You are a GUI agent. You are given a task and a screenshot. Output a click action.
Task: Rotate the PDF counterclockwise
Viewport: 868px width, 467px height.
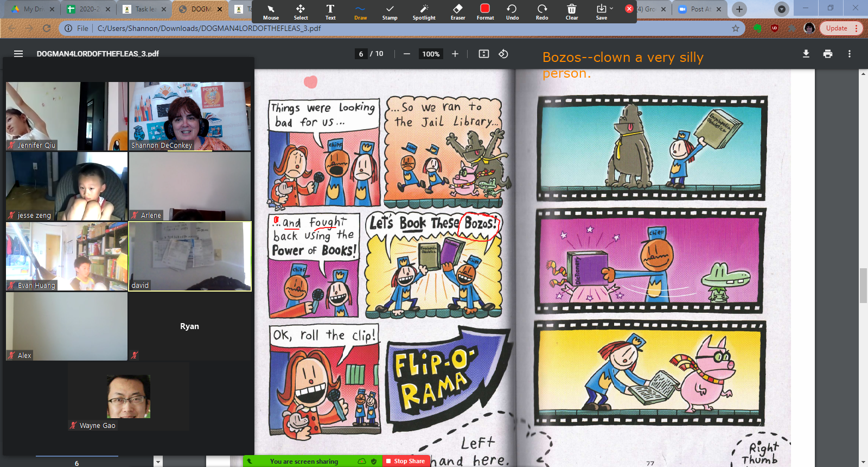(x=503, y=54)
